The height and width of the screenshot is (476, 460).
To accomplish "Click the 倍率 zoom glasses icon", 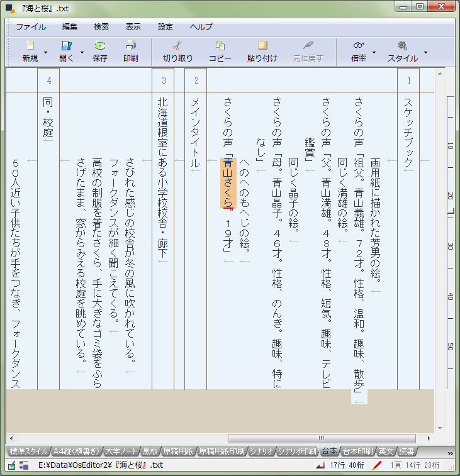I will [359, 45].
